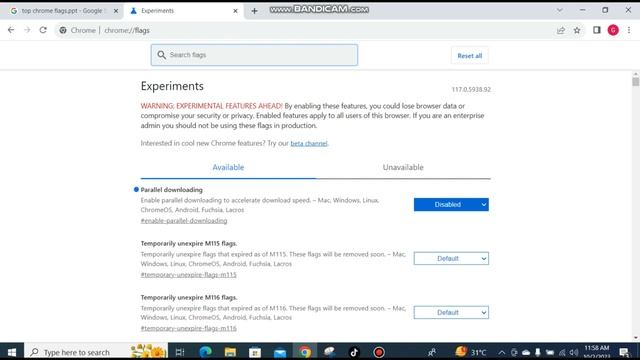Viewport: 640px width, 360px height.
Task: Click the page vertical scrollbar thumb
Action: [x=636, y=81]
